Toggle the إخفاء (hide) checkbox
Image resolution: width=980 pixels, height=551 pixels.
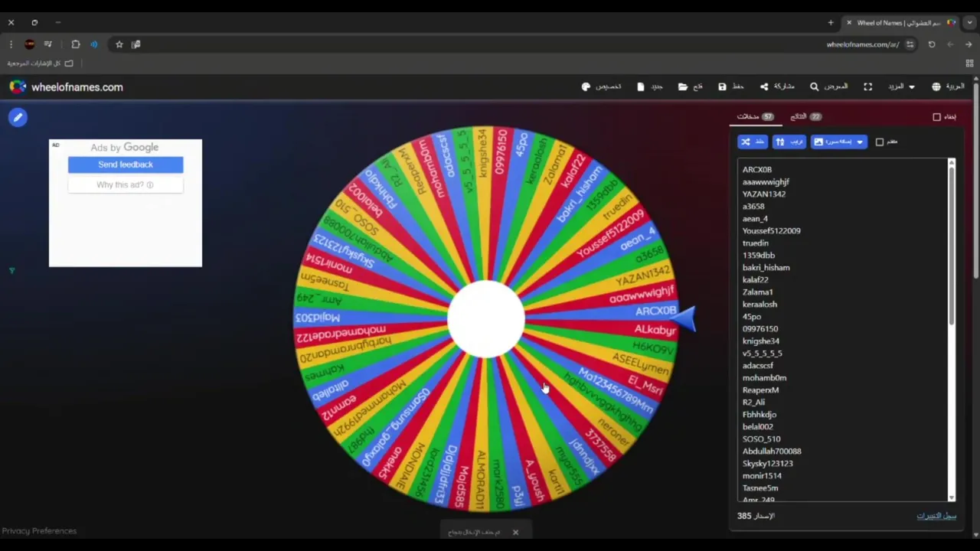point(936,117)
